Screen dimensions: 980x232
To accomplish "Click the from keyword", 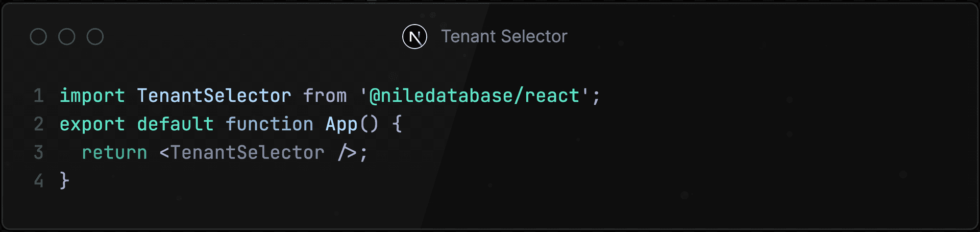I will click(x=325, y=96).
